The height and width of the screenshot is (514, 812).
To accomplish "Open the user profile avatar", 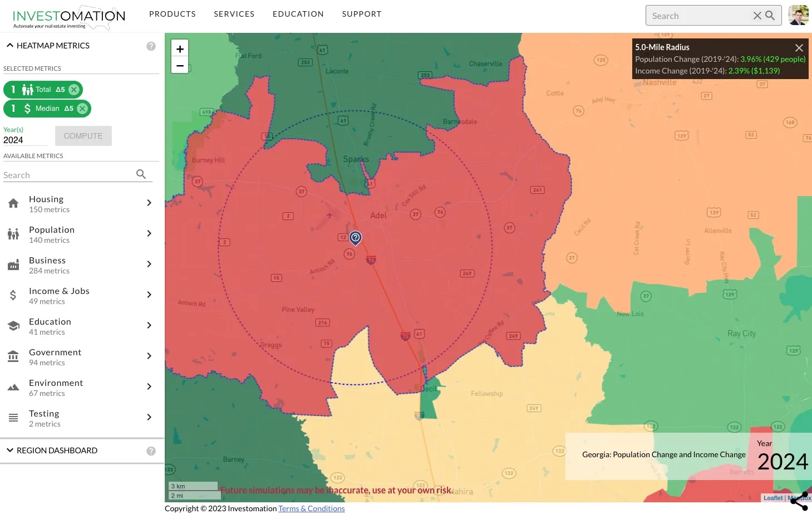I will pyautogui.click(x=799, y=16).
